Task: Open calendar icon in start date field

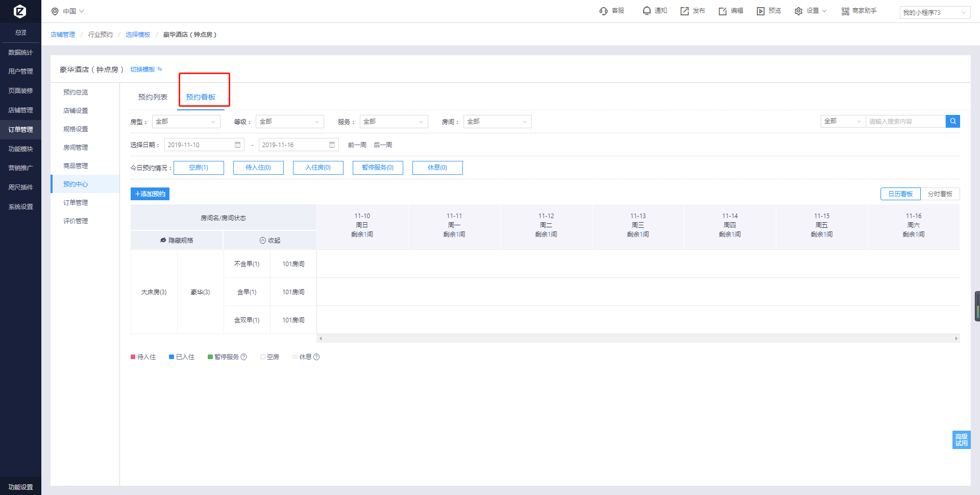Action: pyautogui.click(x=237, y=145)
